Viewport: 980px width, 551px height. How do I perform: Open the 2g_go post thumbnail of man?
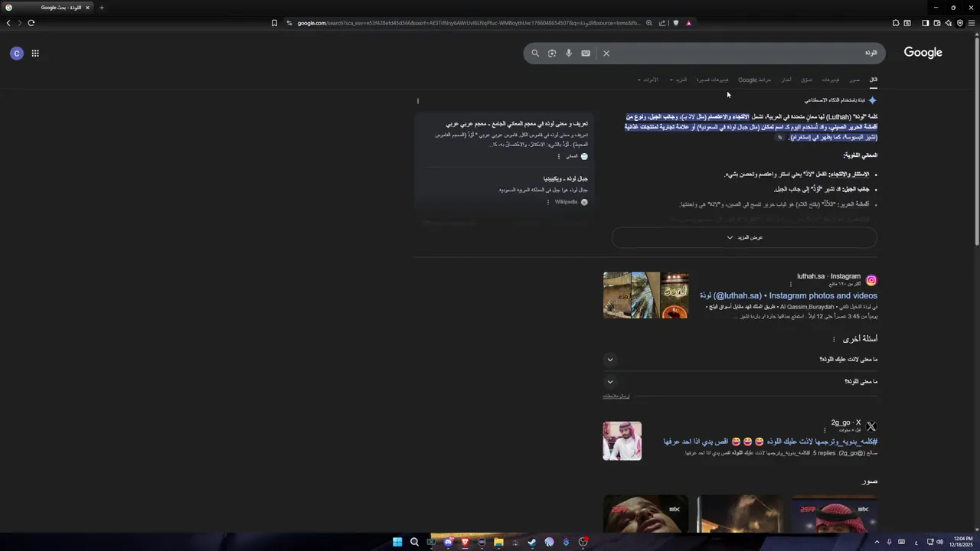[x=622, y=441]
